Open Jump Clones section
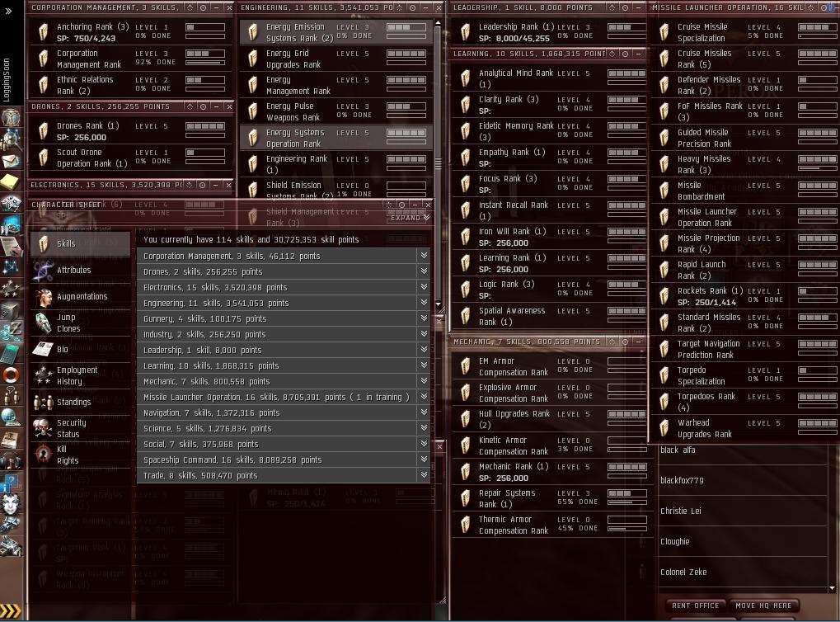Image resolution: width=840 pixels, height=622 pixels. click(x=80, y=323)
